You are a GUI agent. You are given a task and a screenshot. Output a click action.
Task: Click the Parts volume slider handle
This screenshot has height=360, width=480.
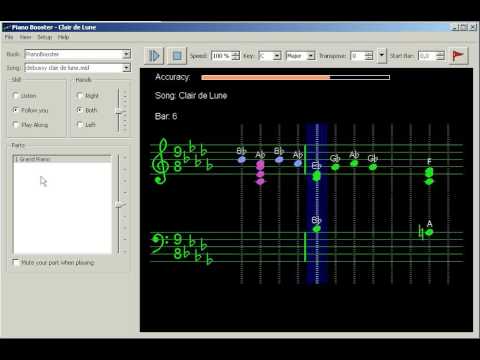click(x=119, y=205)
